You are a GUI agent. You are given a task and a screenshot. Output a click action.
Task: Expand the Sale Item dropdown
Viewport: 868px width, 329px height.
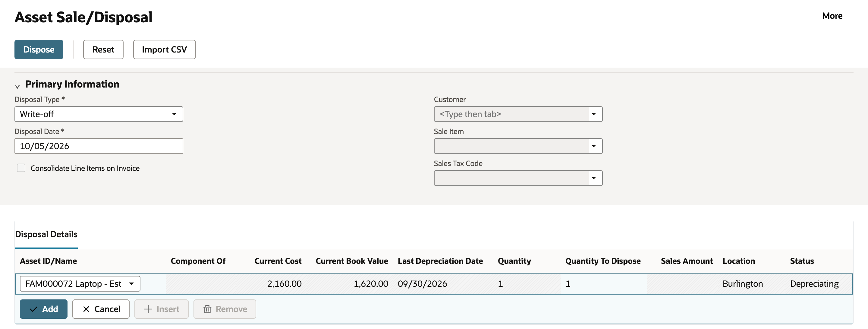pyautogui.click(x=594, y=146)
